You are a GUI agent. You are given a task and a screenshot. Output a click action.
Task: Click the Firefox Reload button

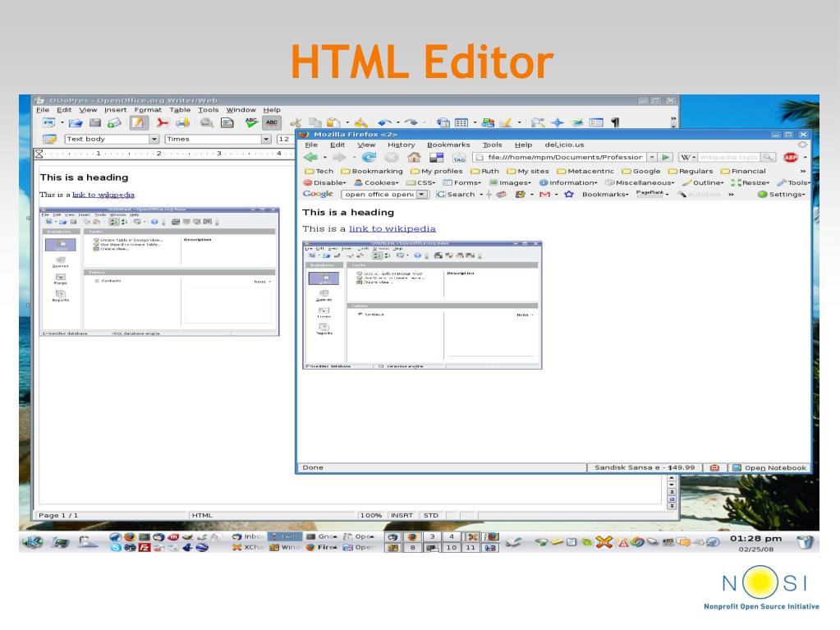pyautogui.click(x=369, y=159)
